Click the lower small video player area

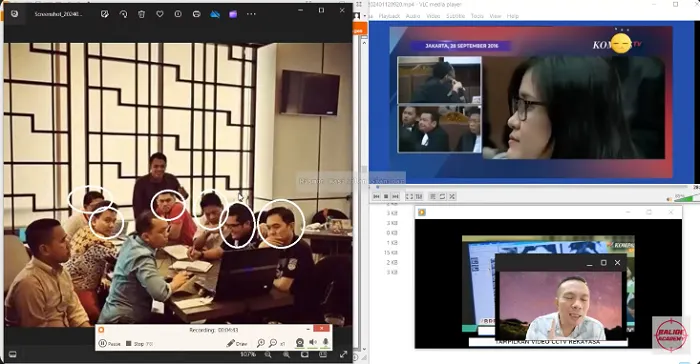point(548,283)
